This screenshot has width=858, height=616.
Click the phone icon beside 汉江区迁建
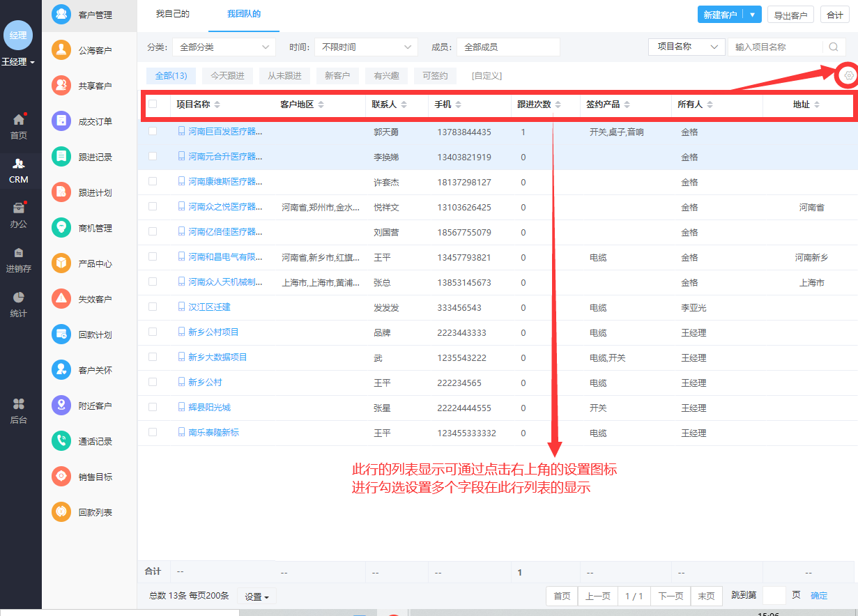[182, 307]
